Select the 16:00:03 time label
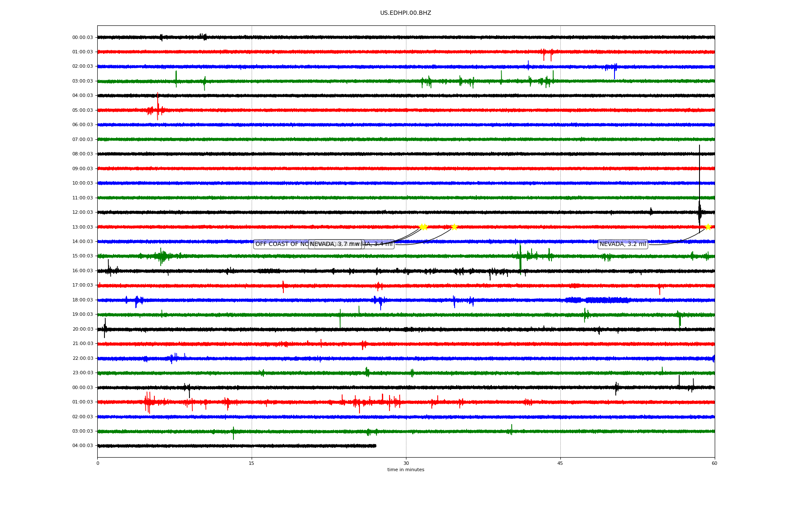The width and height of the screenshot is (812, 508). (82, 271)
